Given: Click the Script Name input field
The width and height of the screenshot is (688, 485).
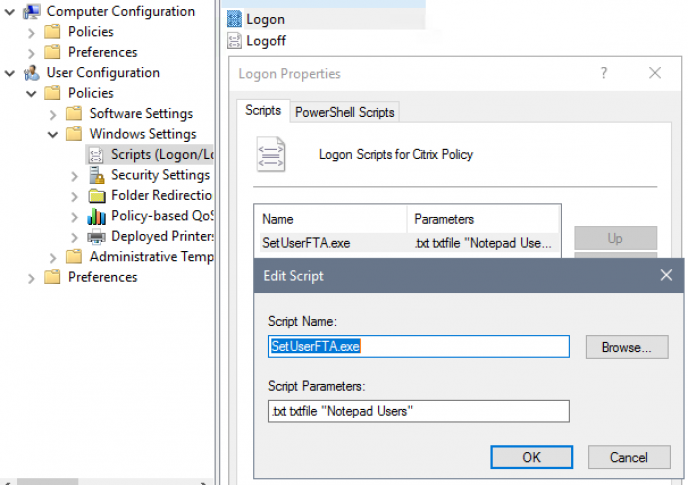Looking at the screenshot, I should 418,347.
